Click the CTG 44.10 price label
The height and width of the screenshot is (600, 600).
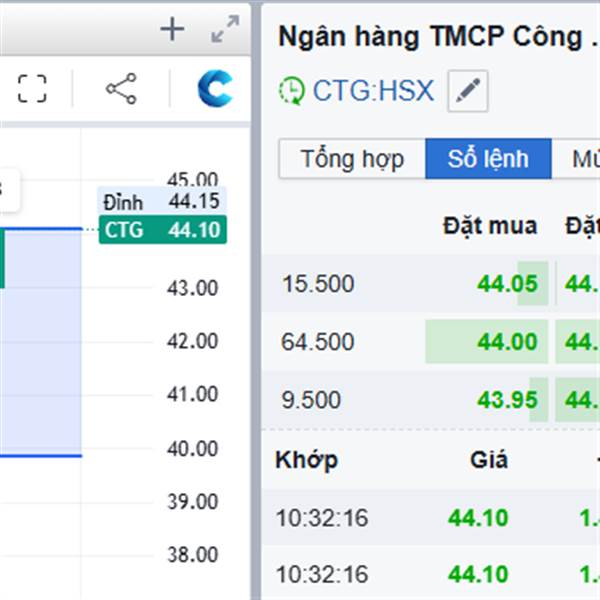163,230
